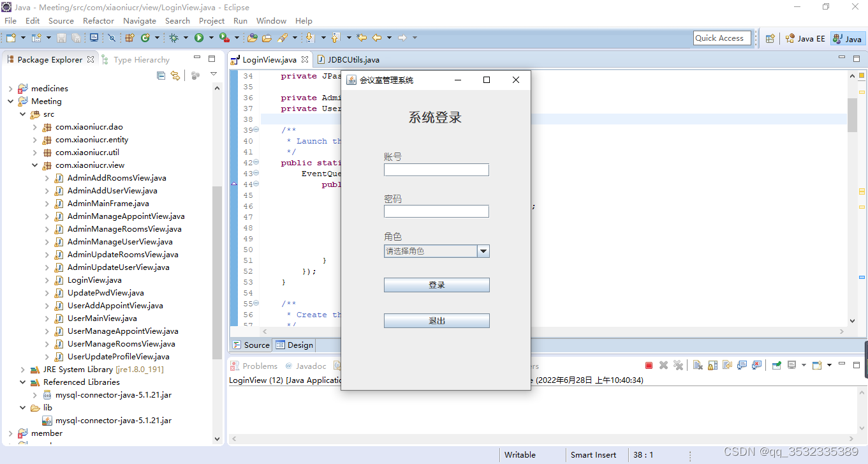Click the Open Type toolbar icon
The height and width of the screenshot is (464, 868).
(x=252, y=38)
